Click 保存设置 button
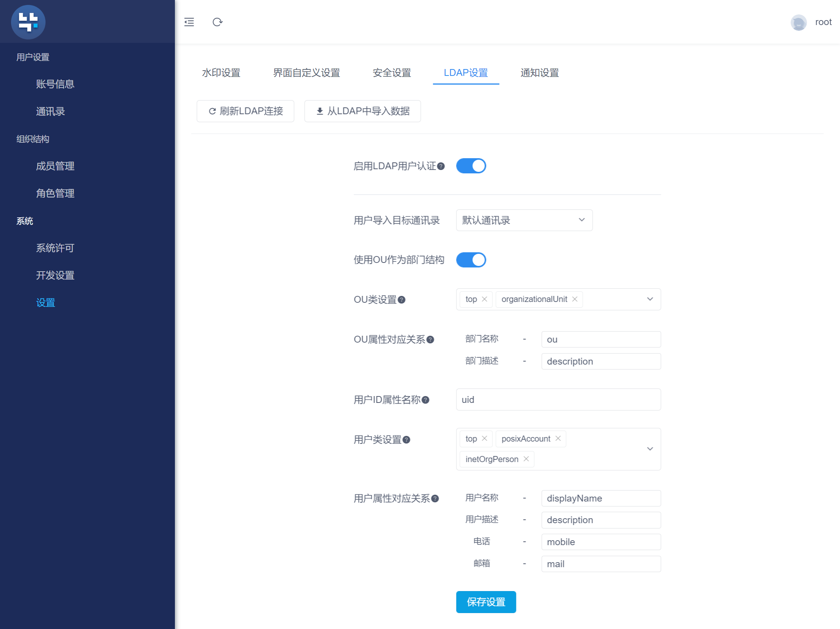This screenshot has height=629, width=840. (x=486, y=602)
